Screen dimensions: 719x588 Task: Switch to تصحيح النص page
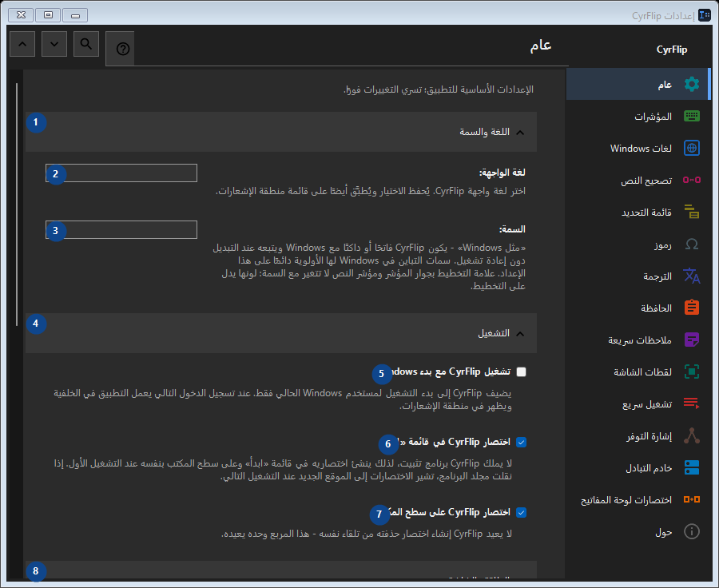tap(638, 180)
